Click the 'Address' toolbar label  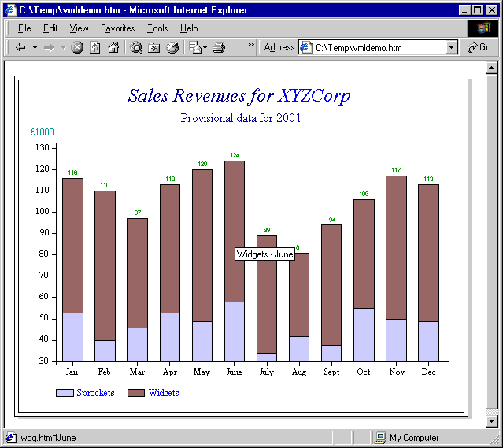tap(279, 47)
